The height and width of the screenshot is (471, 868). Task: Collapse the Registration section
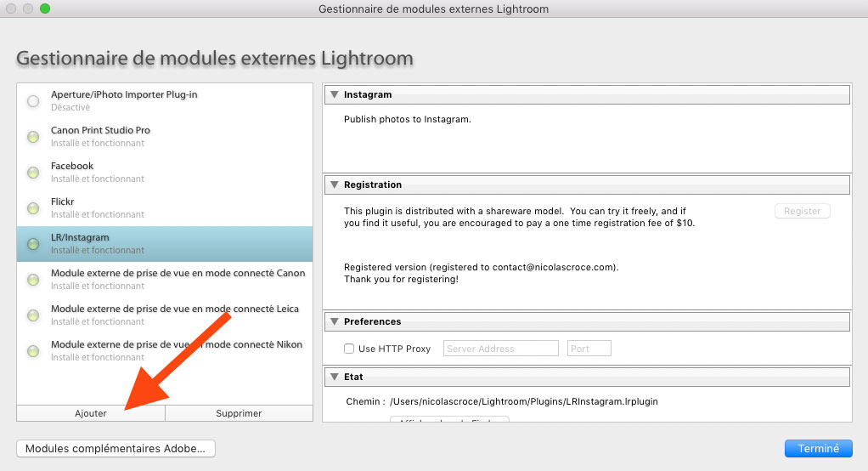[x=335, y=184]
